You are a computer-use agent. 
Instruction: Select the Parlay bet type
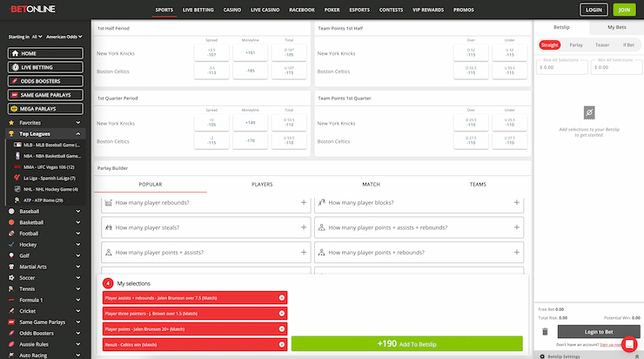click(x=576, y=44)
